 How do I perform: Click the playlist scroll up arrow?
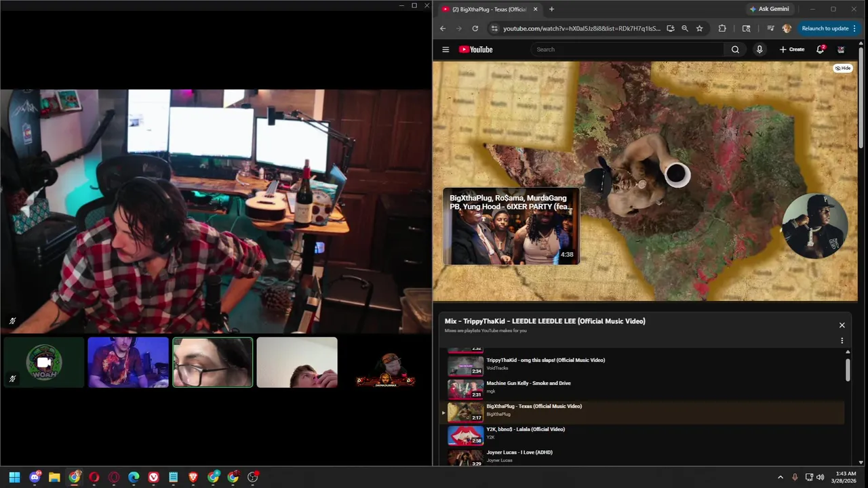pyautogui.click(x=848, y=352)
